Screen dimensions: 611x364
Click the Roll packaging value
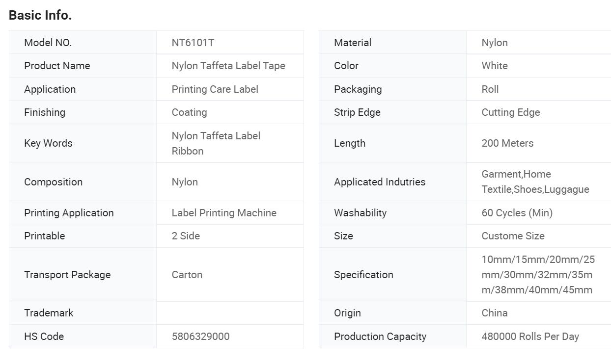coord(490,89)
